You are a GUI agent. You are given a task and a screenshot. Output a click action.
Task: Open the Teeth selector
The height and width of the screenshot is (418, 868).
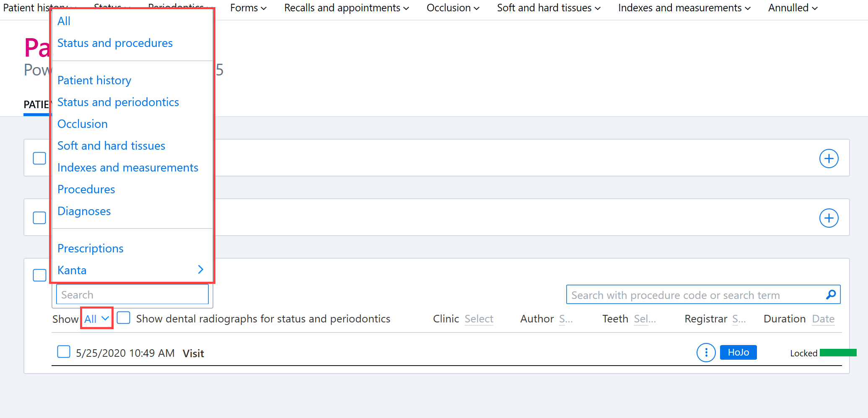(x=645, y=319)
